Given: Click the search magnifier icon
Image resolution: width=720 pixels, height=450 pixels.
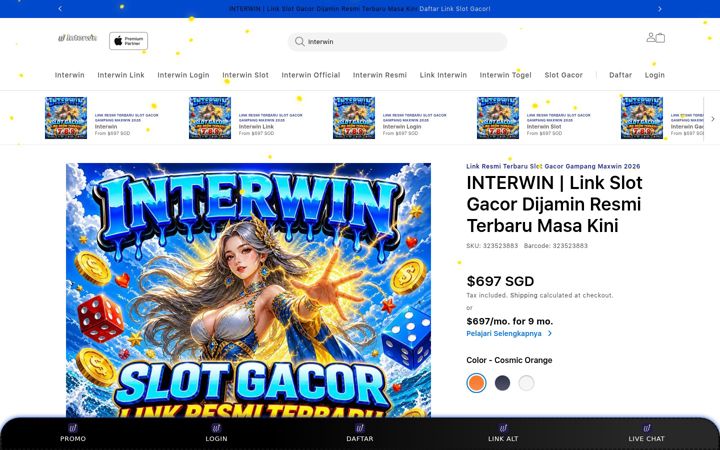Looking at the screenshot, I should [299, 42].
